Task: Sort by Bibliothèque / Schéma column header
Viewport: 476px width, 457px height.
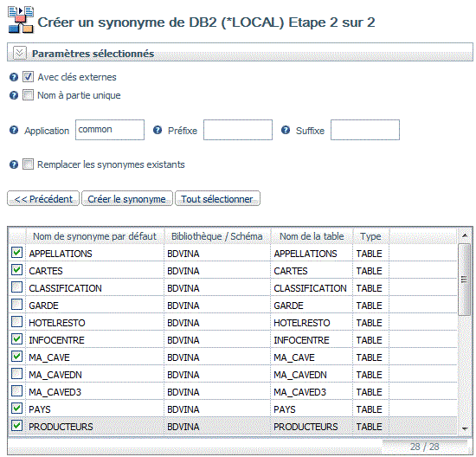Action: (x=217, y=236)
